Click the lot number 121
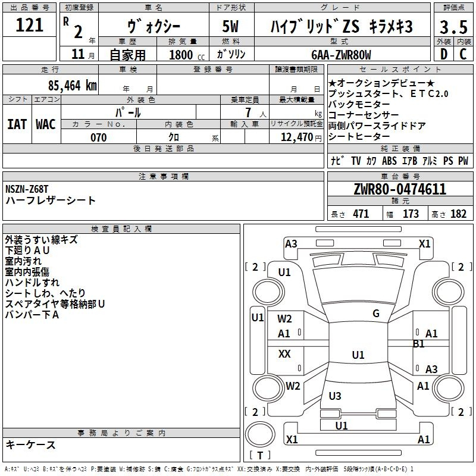This screenshot has height=476, width=476. (30, 26)
